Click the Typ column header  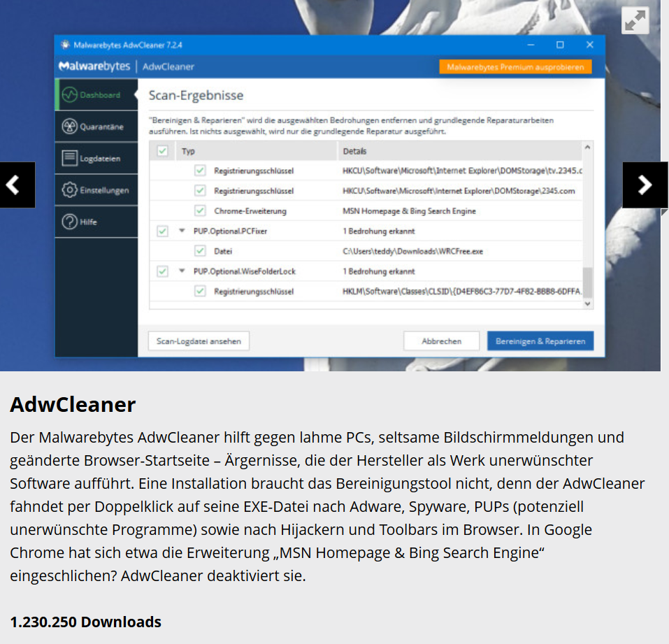tap(188, 151)
